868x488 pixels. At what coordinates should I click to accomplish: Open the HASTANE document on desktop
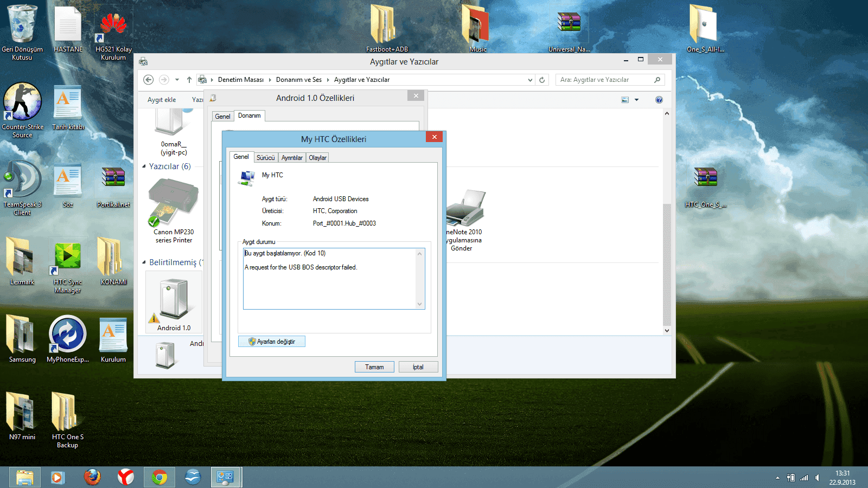coord(68,29)
